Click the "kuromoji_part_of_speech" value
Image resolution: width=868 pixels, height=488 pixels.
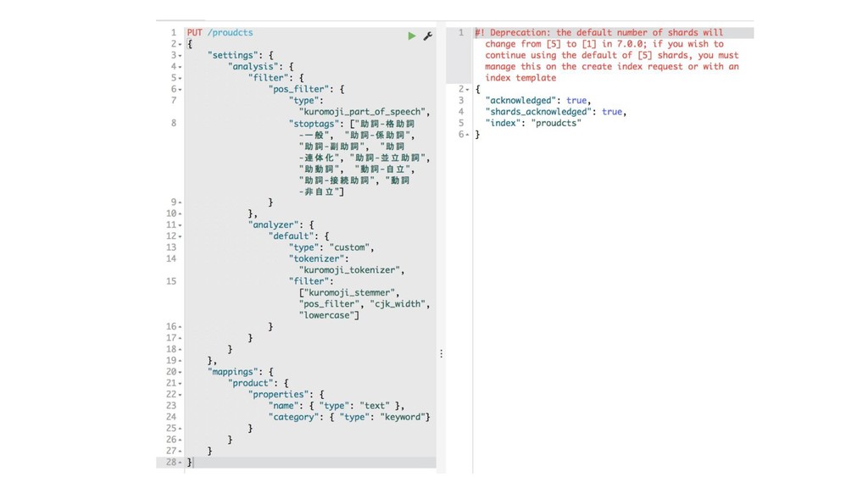(362, 112)
